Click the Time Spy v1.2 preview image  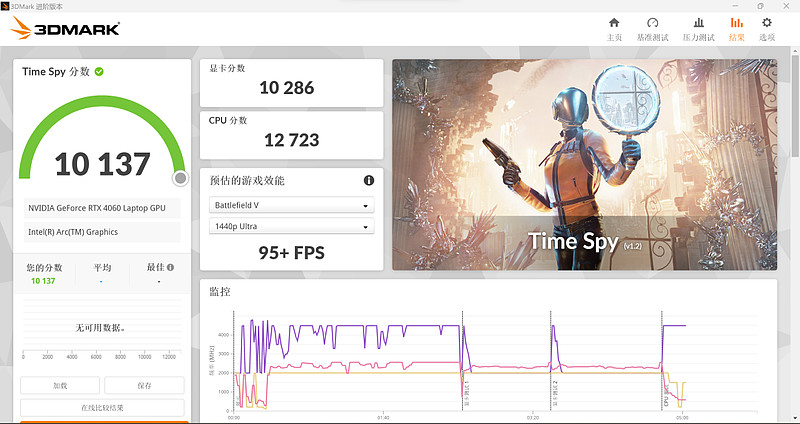(x=584, y=165)
